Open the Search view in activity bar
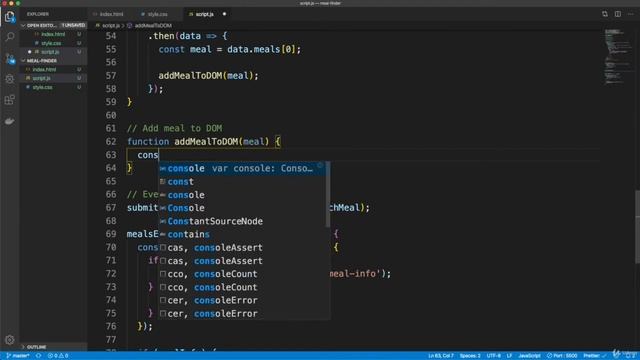Image resolution: width=640 pixels, height=360 pixels. pos(9,37)
